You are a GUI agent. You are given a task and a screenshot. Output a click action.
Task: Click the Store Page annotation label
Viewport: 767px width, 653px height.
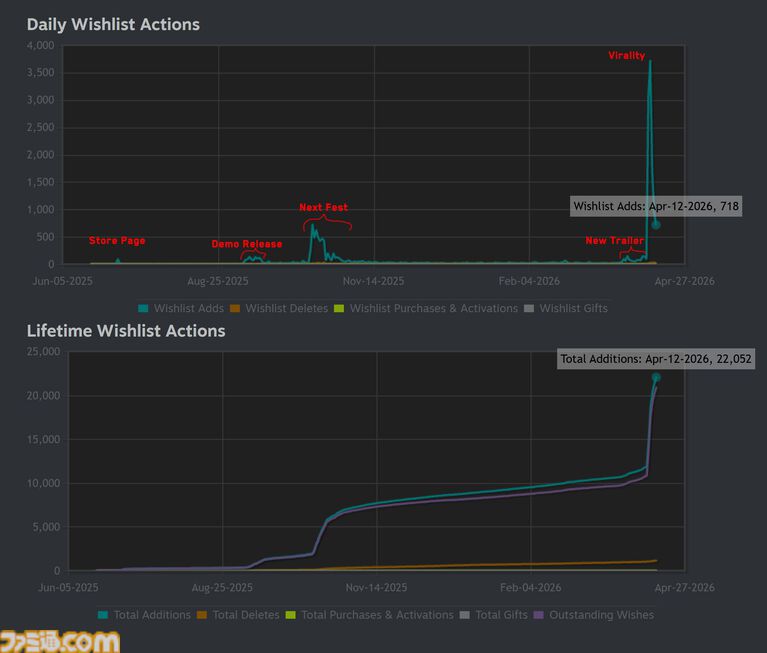(x=117, y=241)
